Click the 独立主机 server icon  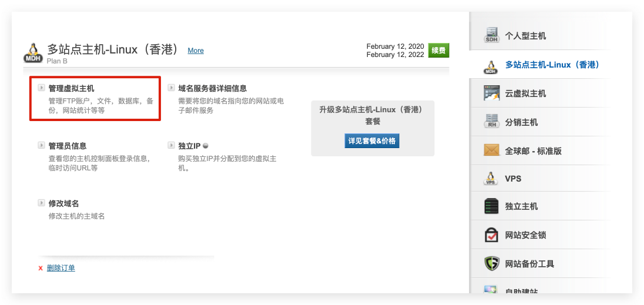tap(491, 206)
